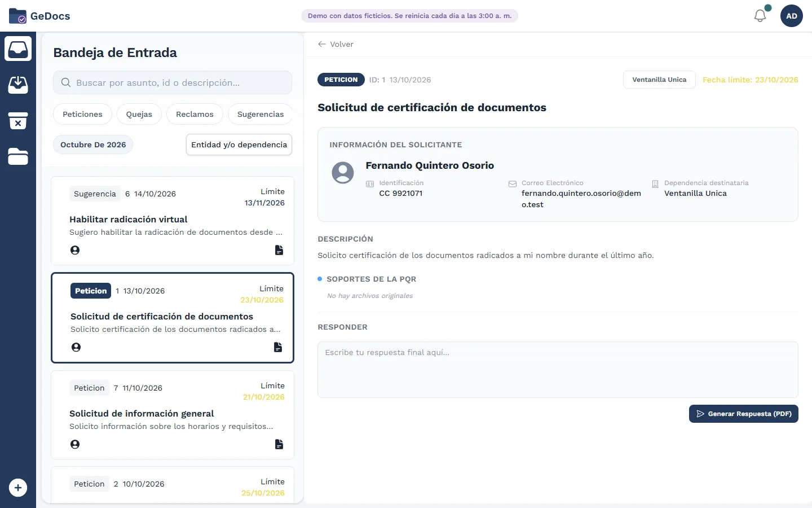The image size is (812, 508).
Task: Click the CC 9921071 identification value
Action: click(401, 193)
